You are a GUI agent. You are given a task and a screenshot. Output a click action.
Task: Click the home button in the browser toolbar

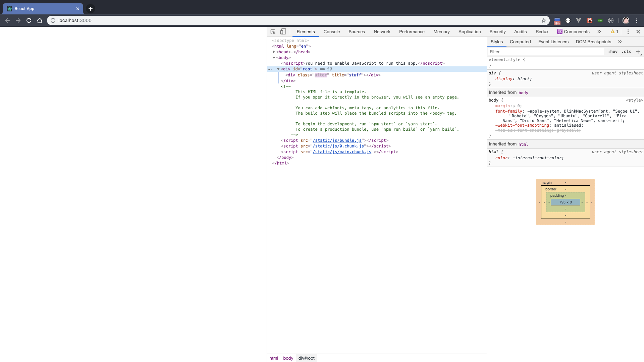[40, 20]
